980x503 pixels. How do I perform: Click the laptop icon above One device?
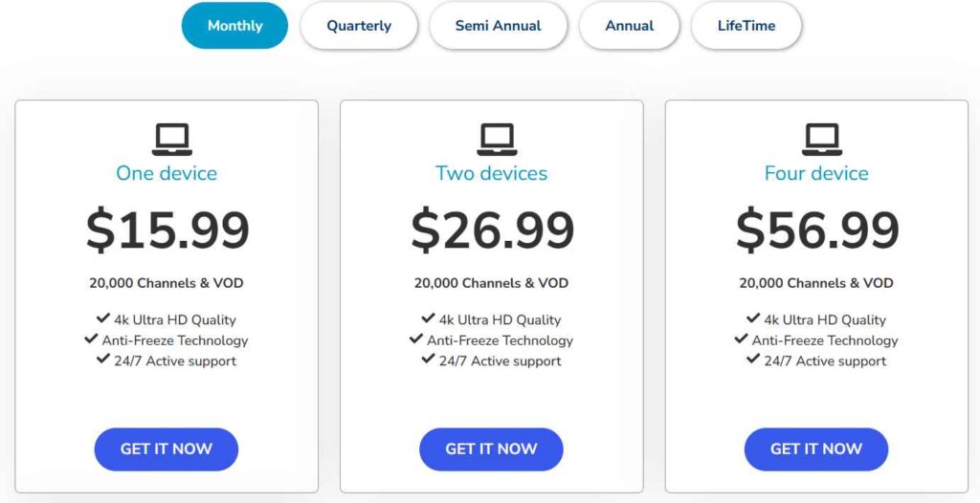(x=172, y=140)
